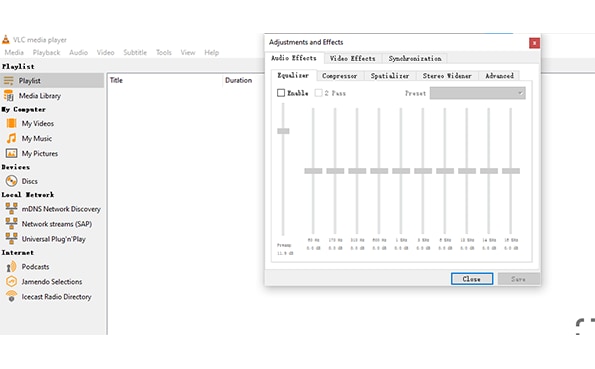
Task: Select the Stereo Widener sub-tab
Action: (447, 76)
